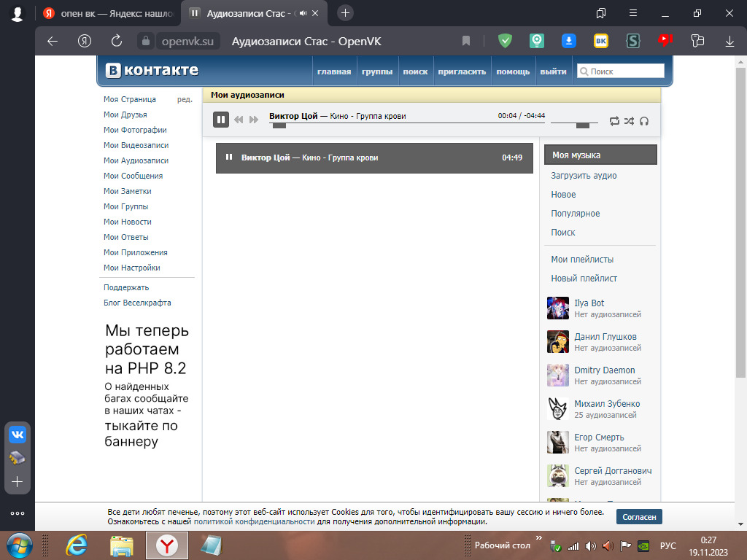Reload the page in the browser

117,42
